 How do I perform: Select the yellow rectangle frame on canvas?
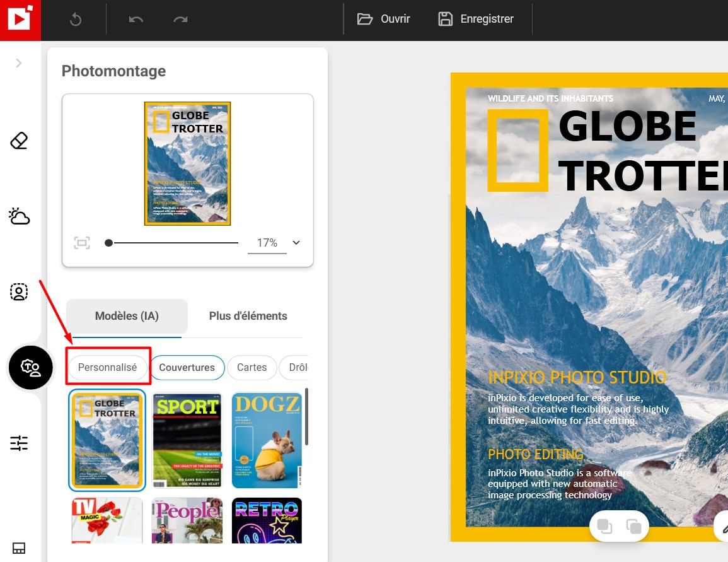coord(517,151)
